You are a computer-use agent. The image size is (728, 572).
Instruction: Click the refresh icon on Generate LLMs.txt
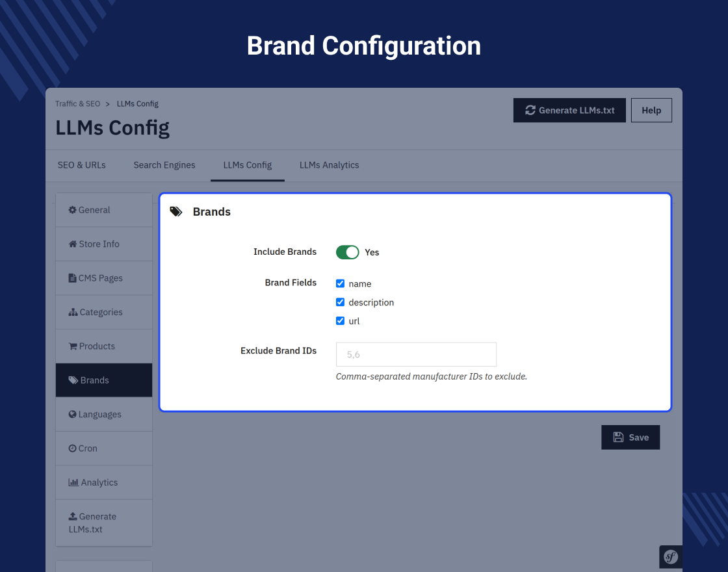pyautogui.click(x=530, y=110)
